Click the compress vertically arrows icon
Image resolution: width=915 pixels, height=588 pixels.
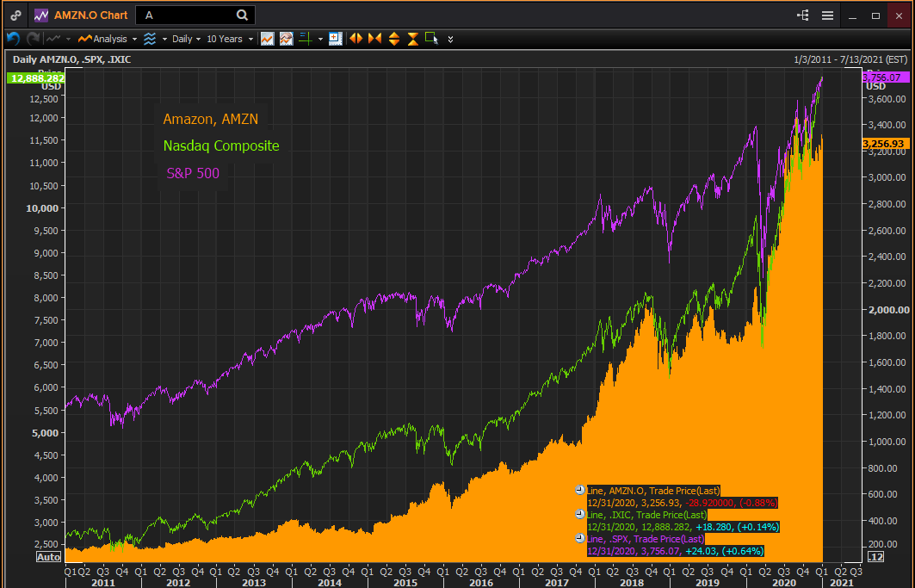coord(412,39)
